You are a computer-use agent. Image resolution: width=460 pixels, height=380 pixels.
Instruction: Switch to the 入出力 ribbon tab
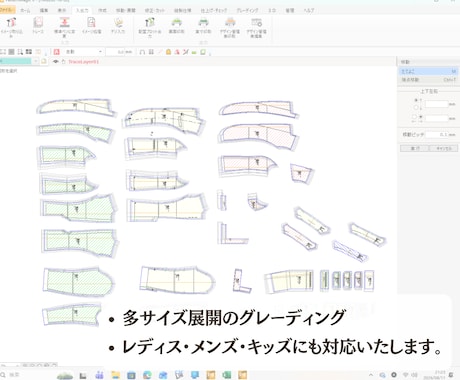[x=82, y=10]
